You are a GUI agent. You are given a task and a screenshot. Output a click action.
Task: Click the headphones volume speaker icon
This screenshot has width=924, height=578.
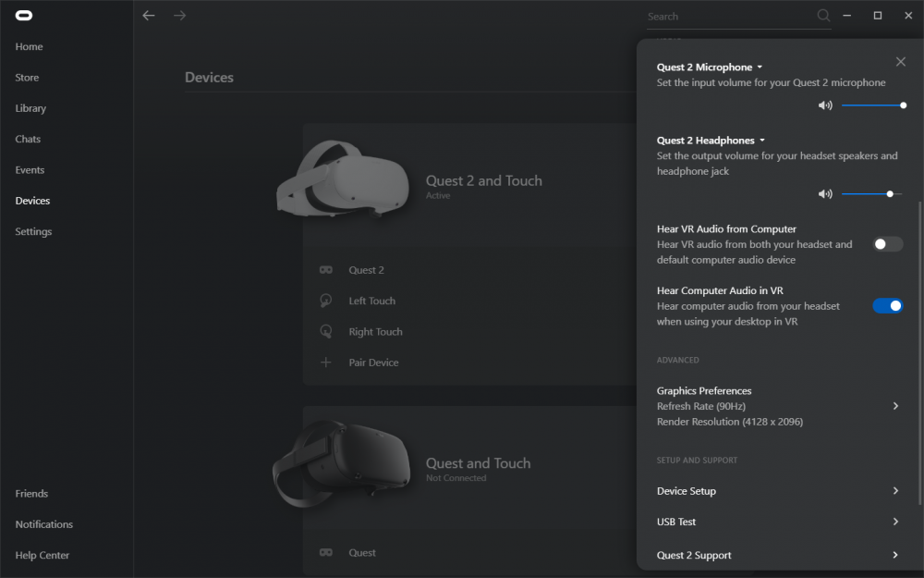(825, 194)
